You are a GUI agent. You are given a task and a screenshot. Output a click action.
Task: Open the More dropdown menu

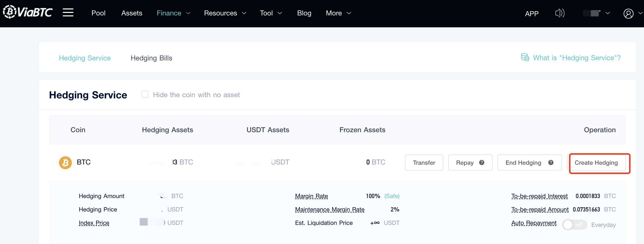tap(338, 13)
